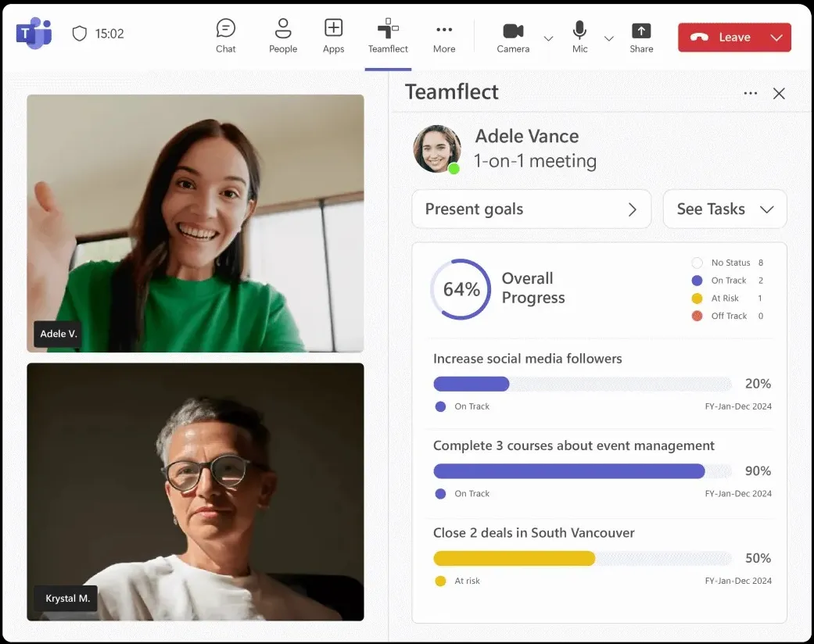Click the 50% yellow progress bar
Image resolution: width=814 pixels, height=644 pixels.
point(583,558)
